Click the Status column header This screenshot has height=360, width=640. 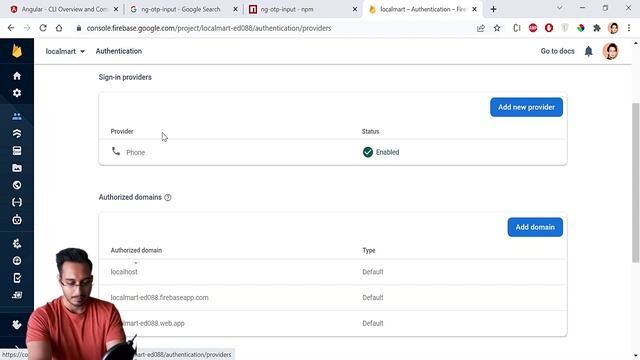click(370, 131)
